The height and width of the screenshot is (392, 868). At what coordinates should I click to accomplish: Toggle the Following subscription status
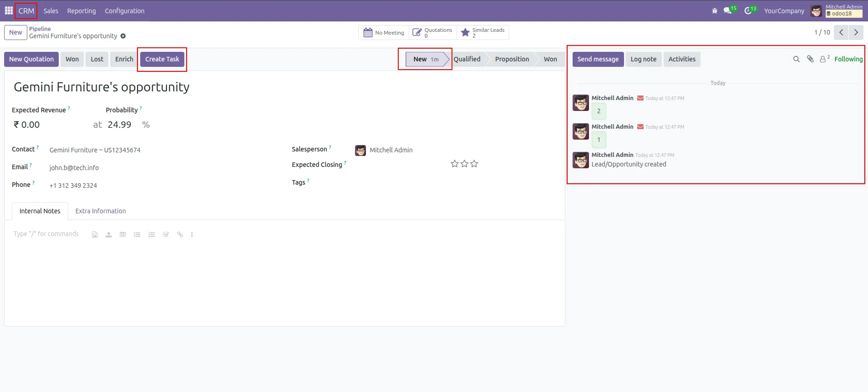(848, 59)
